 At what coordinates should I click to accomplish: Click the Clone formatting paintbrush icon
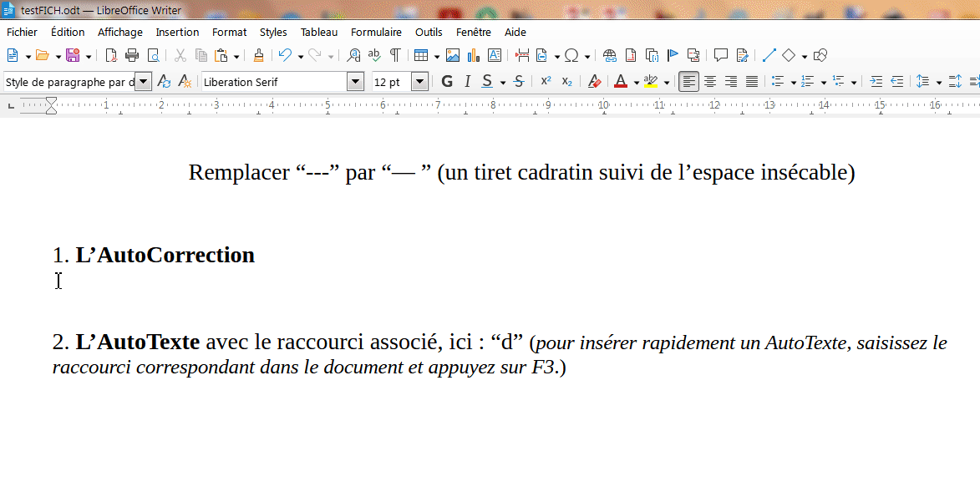point(258,56)
